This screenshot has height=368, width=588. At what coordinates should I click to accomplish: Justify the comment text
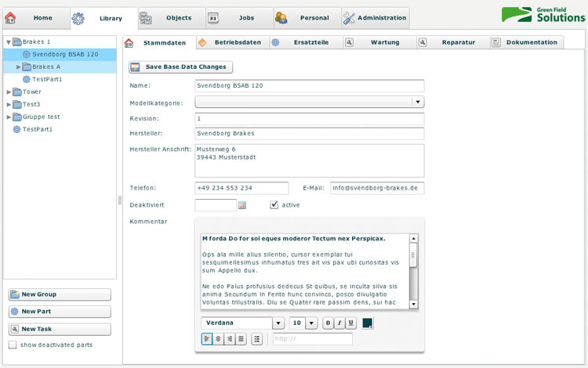click(x=241, y=339)
